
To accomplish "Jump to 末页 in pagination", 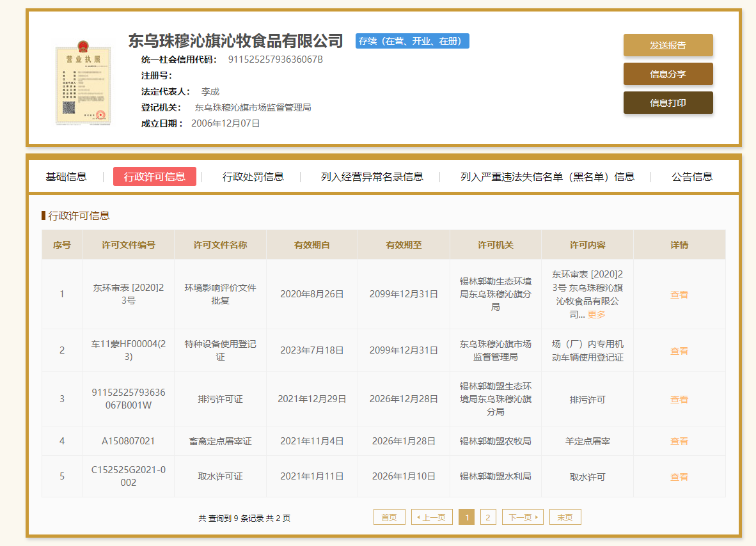I will coord(565,517).
